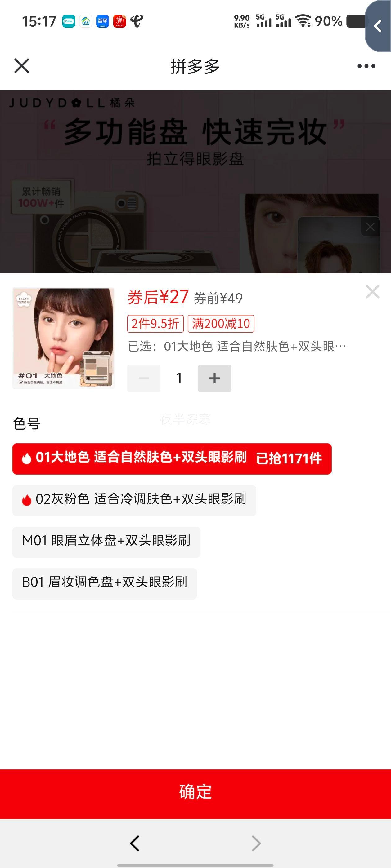
Task: Close the floating video preview window
Action: (x=370, y=227)
